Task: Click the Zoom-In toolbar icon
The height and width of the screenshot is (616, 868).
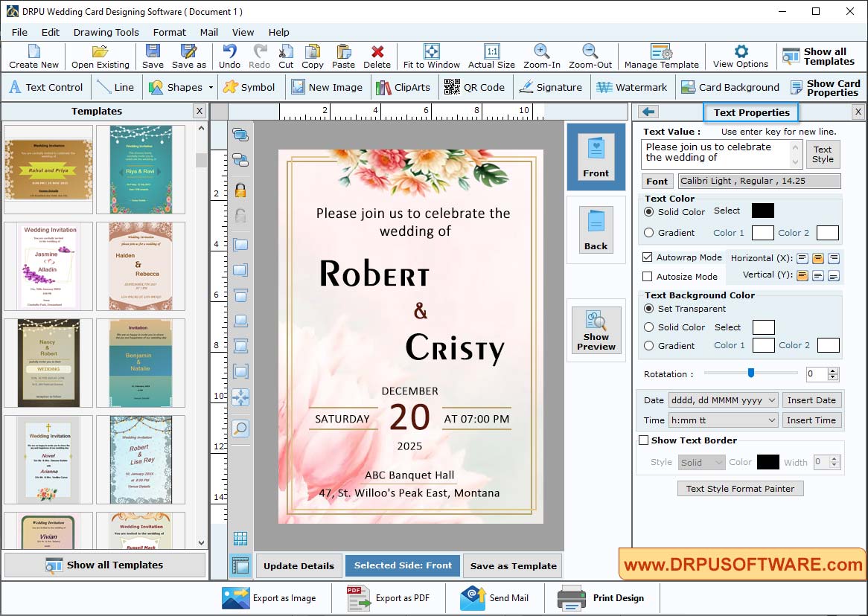Action: pos(541,56)
